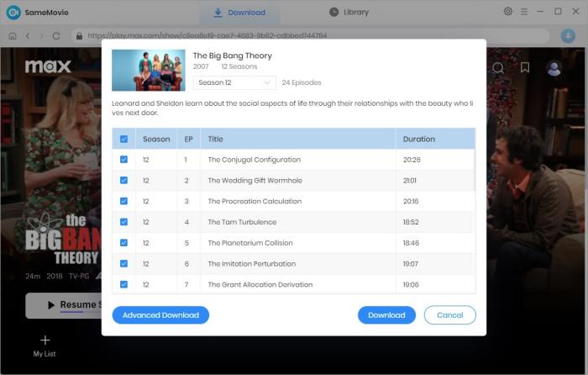Expand the Season 12 dropdown

click(234, 82)
